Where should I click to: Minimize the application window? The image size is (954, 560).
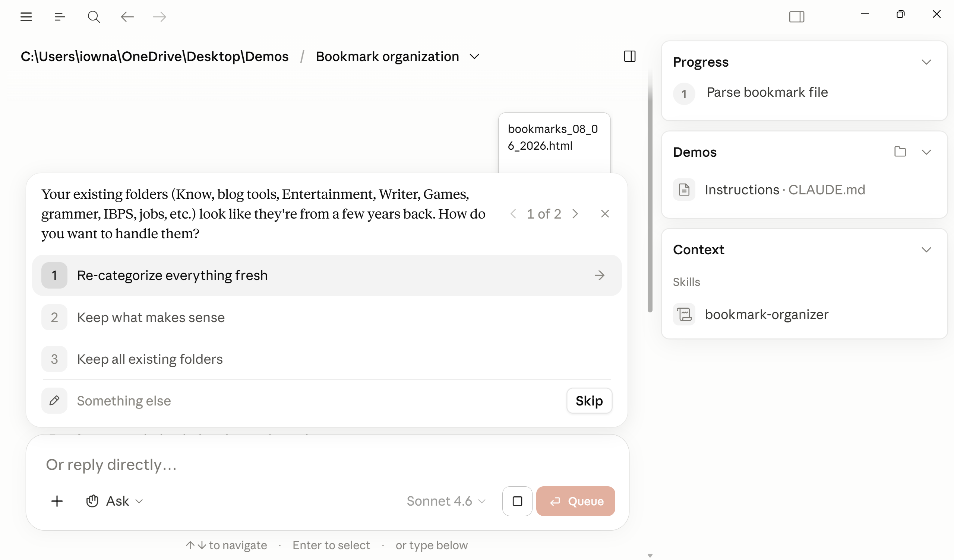[x=865, y=15]
